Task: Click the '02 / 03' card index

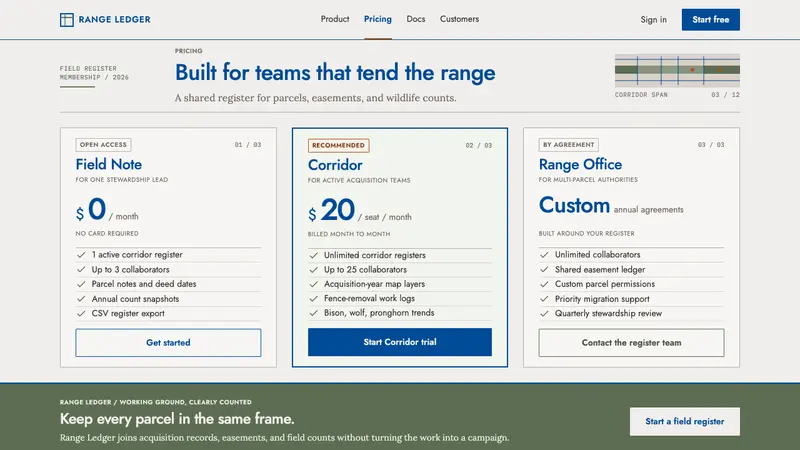Action: click(x=479, y=145)
